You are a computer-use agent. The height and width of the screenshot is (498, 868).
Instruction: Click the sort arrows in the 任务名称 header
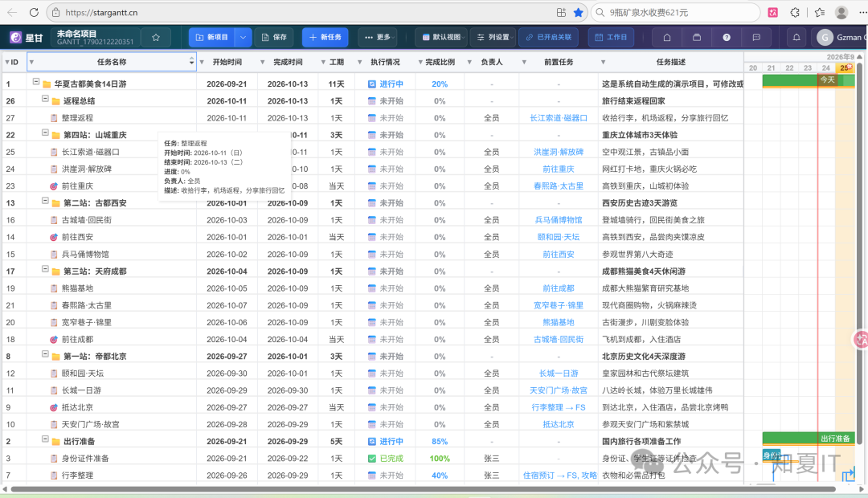(x=191, y=61)
